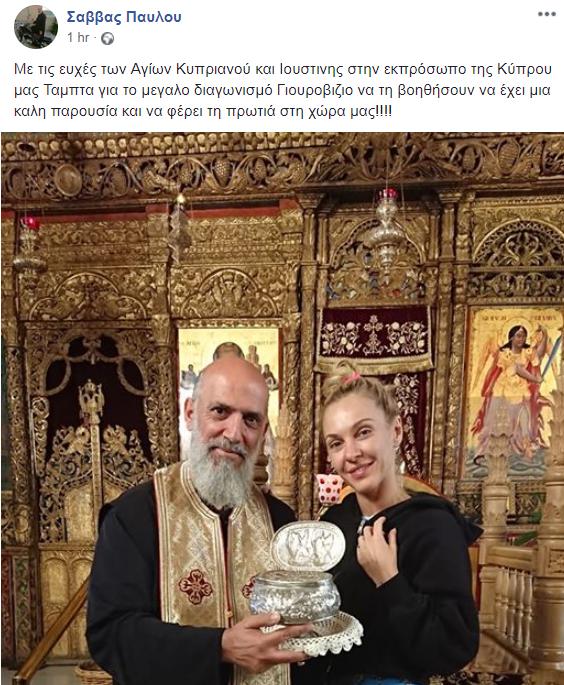Image resolution: width=564 pixels, height=685 pixels.
Task: Open the Σαββας Παυλου profile link
Action: [124, 17]
